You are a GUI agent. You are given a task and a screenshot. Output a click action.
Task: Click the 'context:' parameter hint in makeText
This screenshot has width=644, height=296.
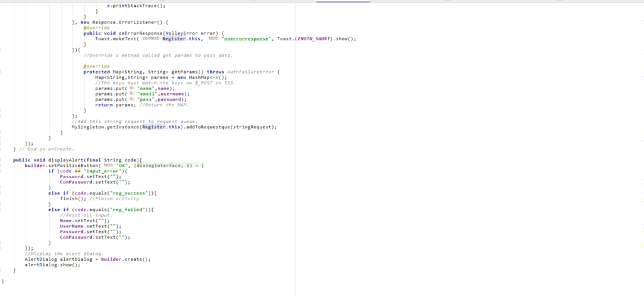coord(150,38)
